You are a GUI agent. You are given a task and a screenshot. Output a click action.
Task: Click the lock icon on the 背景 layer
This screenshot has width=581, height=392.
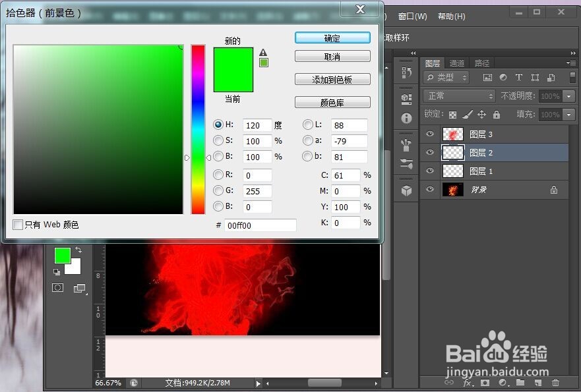(554, 190)
